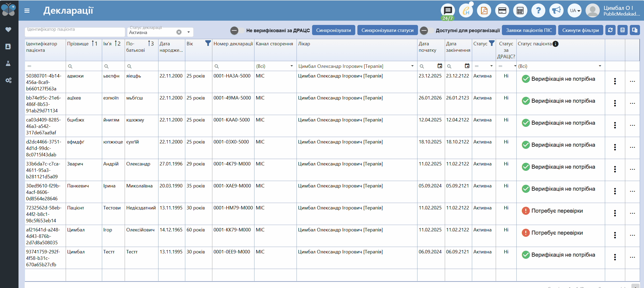
Task: Open calendar picker for Дата початку filter
Action: point(440,66)
